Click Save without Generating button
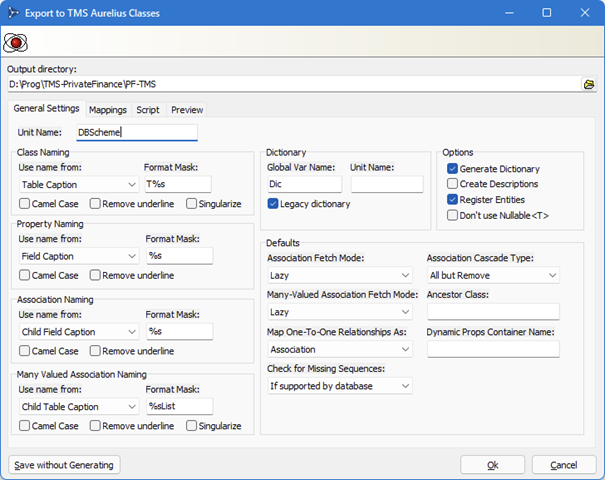The width and height of the screenshot is (605, 480). 64,465
